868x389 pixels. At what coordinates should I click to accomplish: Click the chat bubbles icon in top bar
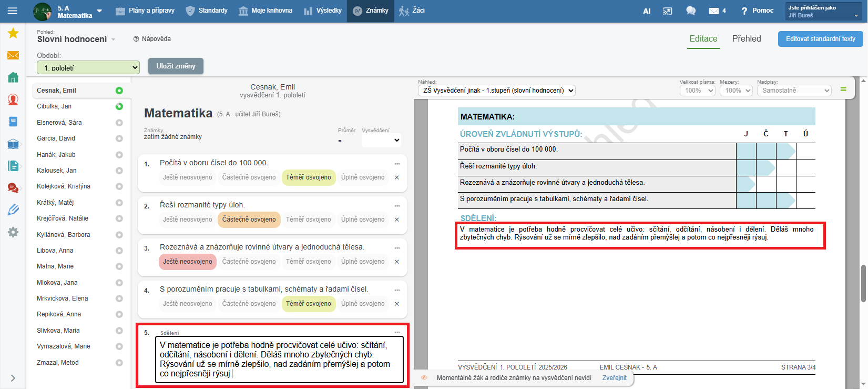tap(691, 11)
